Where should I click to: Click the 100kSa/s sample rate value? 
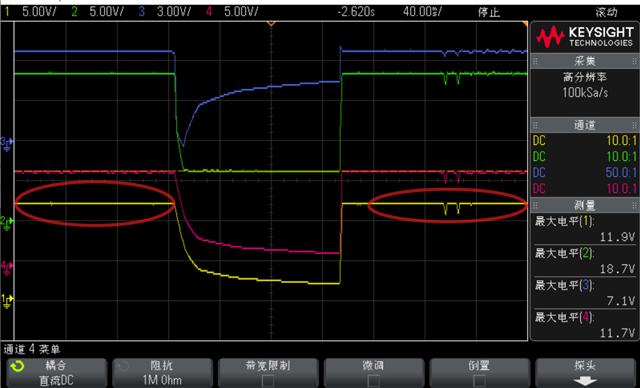(x=585, y=93)
